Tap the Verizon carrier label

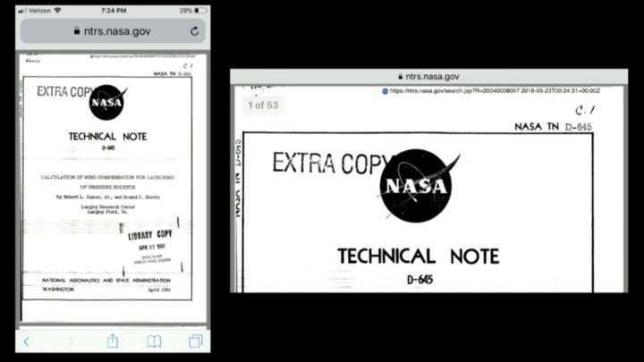(x=39, y=10)
